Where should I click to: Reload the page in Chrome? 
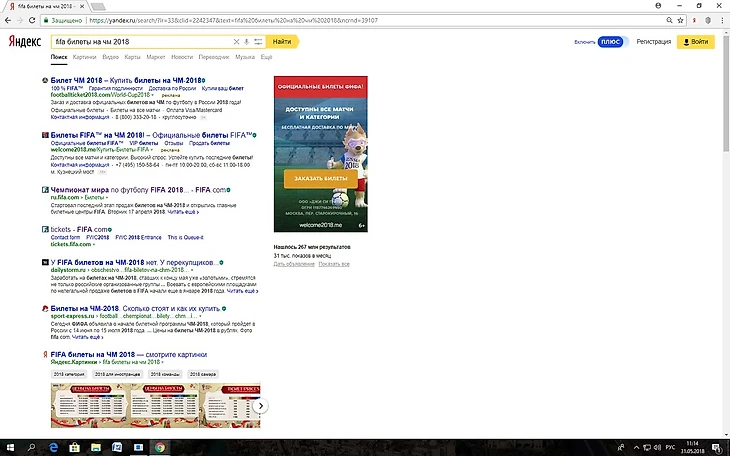coord(32,20)
